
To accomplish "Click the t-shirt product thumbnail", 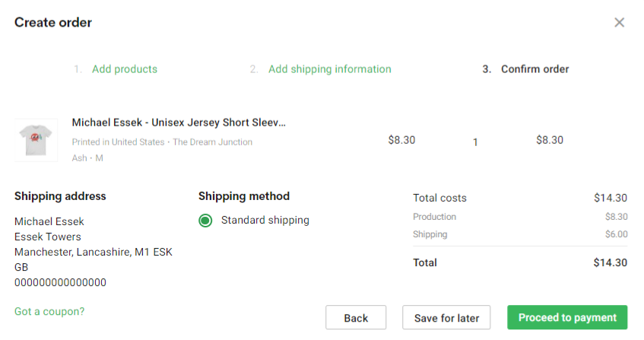I will click(x=36, y=140).
